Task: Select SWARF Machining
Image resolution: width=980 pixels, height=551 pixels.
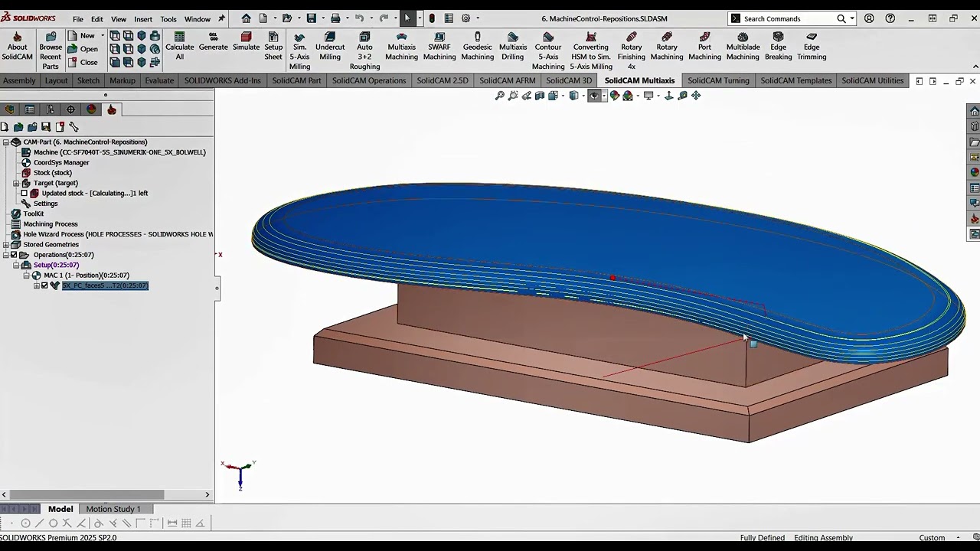Action: [439, 47]
